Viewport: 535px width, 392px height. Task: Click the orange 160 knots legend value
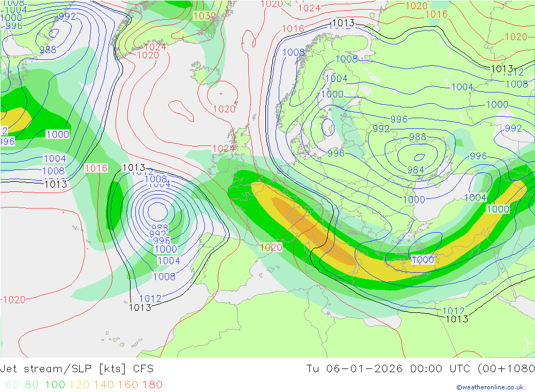pyautogui.click(x=128, y=385)
